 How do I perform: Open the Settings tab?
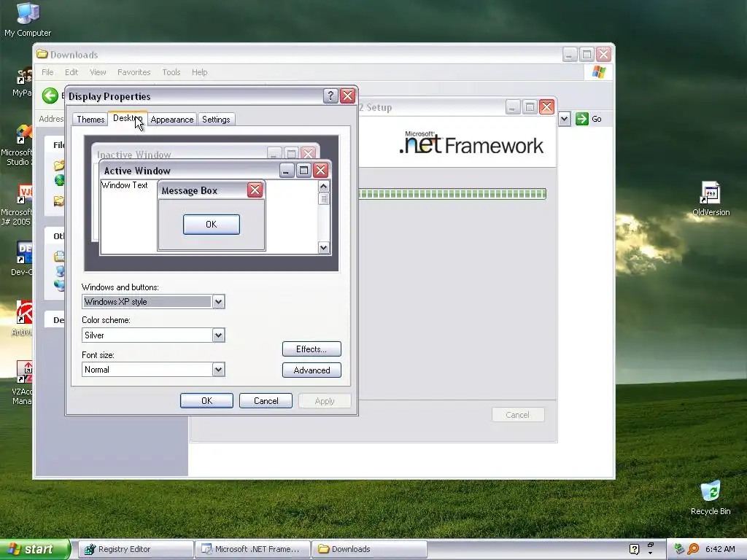(x=216, y=120)
